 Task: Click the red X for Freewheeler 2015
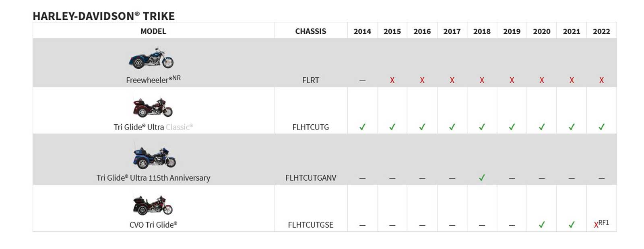[x=392, y=80]
